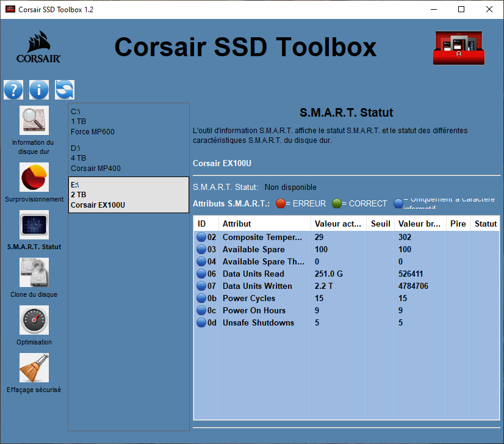The height and width of the screenshot is (444, 504).
Task: Select the Unsafe Shutdowns row
Action: (347, 322)
